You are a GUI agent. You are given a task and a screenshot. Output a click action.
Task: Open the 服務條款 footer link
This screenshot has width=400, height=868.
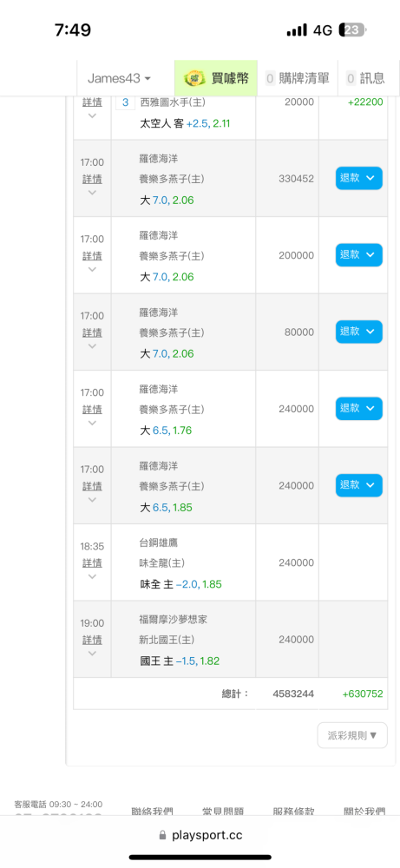coord(294,811)
